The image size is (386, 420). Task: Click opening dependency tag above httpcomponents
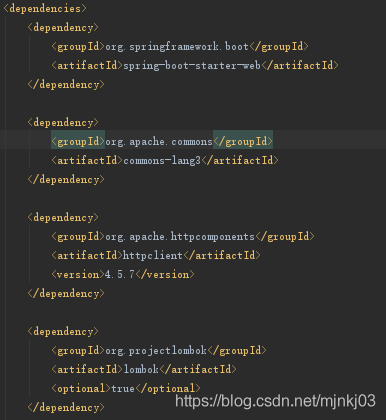point(63,218)
